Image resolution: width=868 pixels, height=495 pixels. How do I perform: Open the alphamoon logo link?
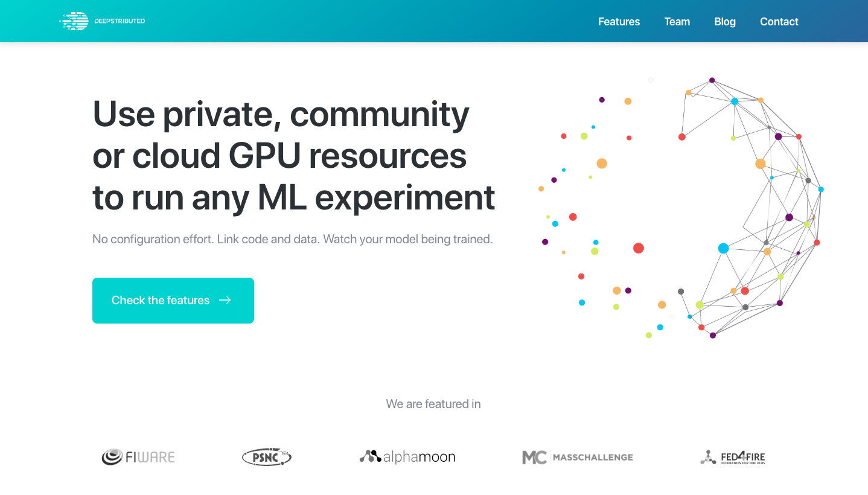407,457
